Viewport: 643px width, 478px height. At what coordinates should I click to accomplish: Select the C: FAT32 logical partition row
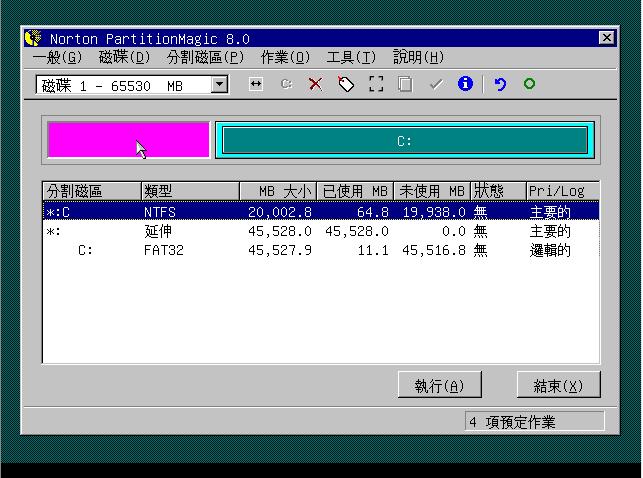pos(321,250)
